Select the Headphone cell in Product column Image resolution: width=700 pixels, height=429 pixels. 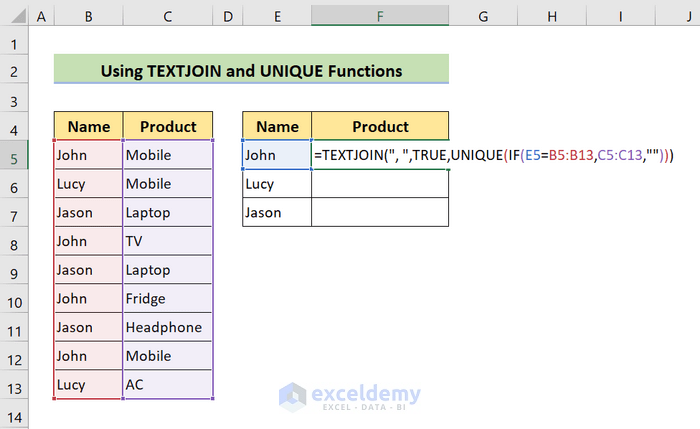click(167, 327)
